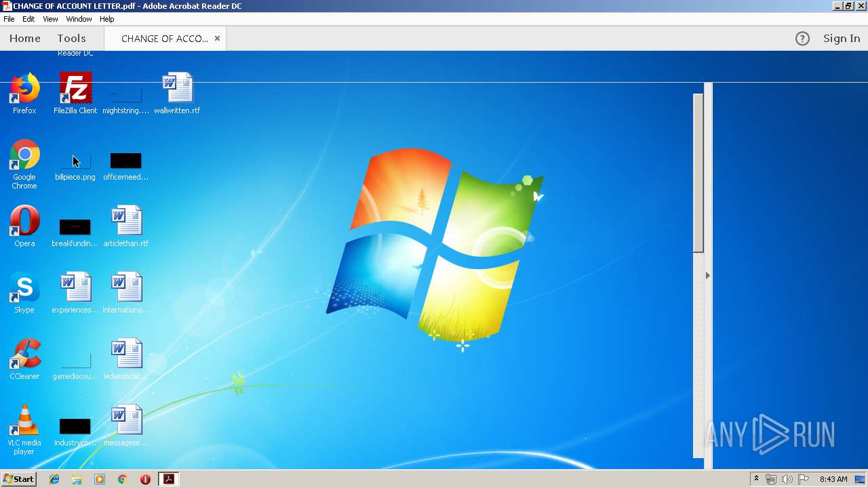868x488 pixels.
Task: Switch to the Home tab
Action: pyautogui.click(x=25, y=39)
